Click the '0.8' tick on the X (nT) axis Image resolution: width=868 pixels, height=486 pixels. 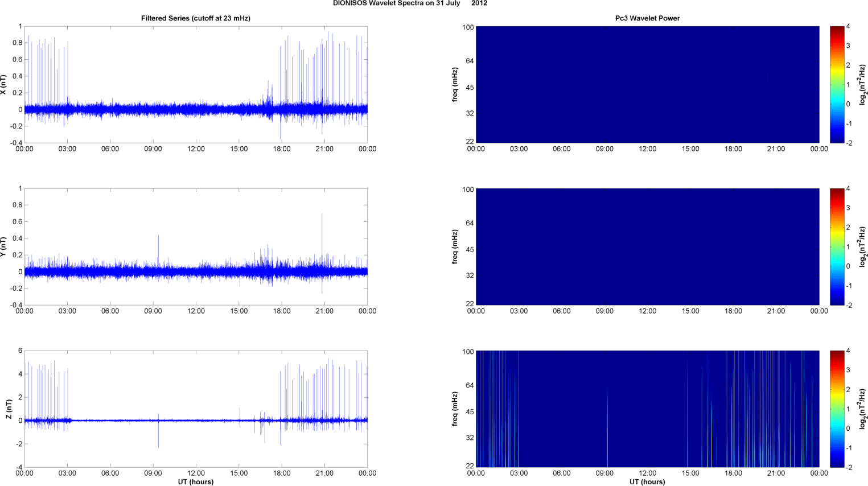click(17, 43)
